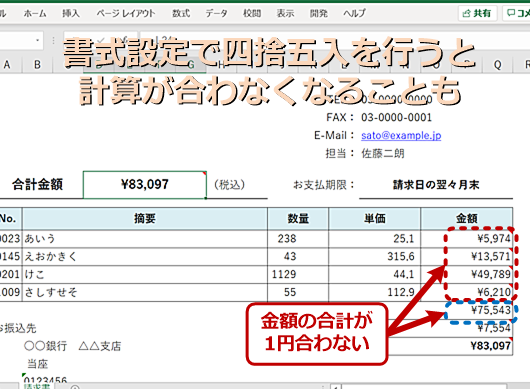Select unit price cell 44.1
This screenshot has height=389, width=530.
point(375,274)
